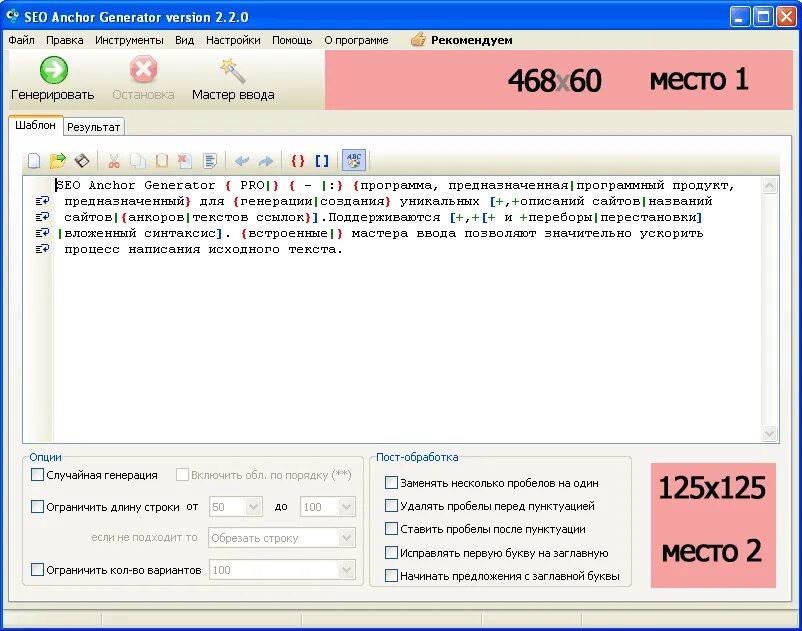Save the template with diskette icon
This screenshot has height=631, width=802.
point(82,161)
